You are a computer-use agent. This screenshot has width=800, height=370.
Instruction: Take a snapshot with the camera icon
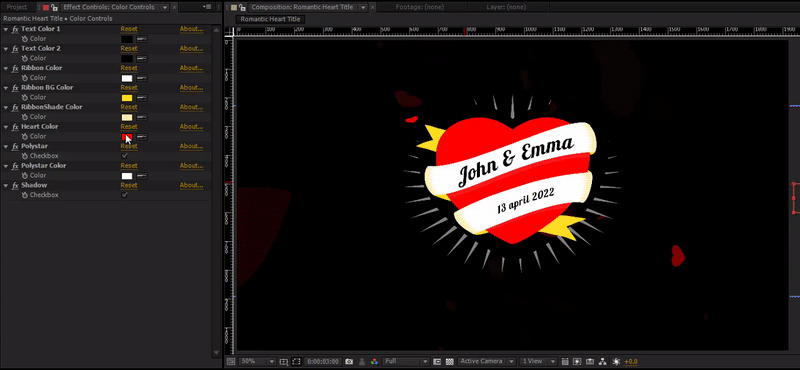click(x=349, y=361)
